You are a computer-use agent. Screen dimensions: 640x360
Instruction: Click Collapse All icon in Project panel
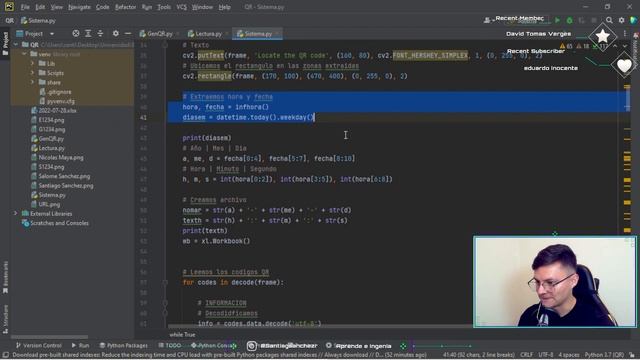[x=100, y=33]
